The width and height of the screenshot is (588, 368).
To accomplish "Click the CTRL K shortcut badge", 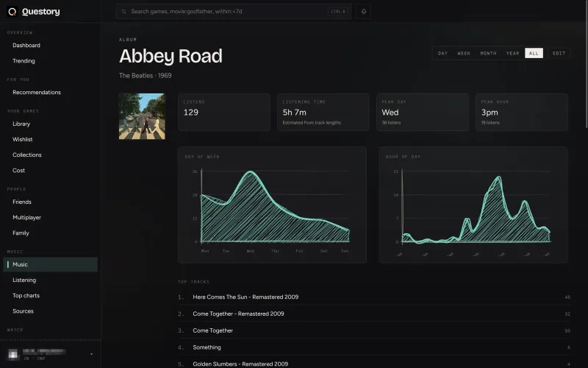I will (x=338, y=12).
